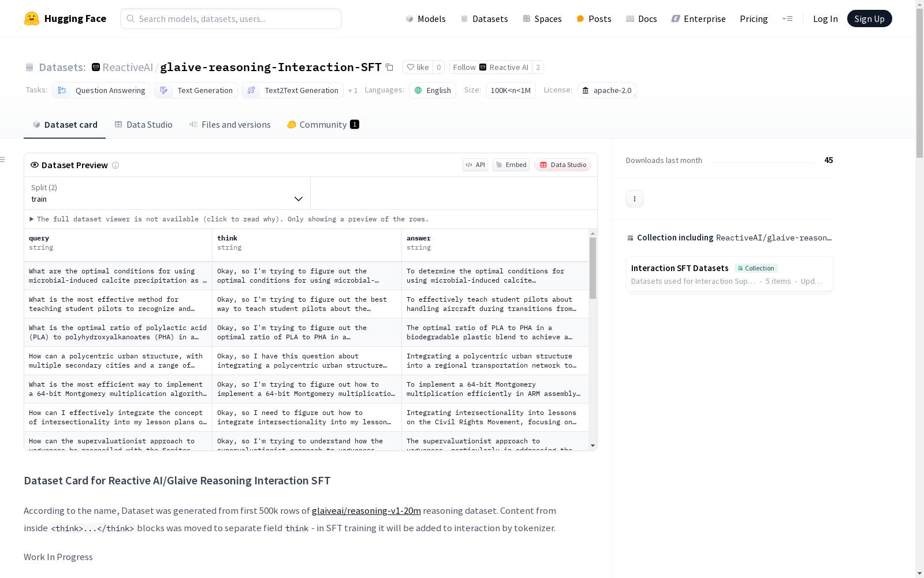Open Enterprise in the top navigation
Screen dimensions: 924x578
pyautogui.click(x=698, y=18)
